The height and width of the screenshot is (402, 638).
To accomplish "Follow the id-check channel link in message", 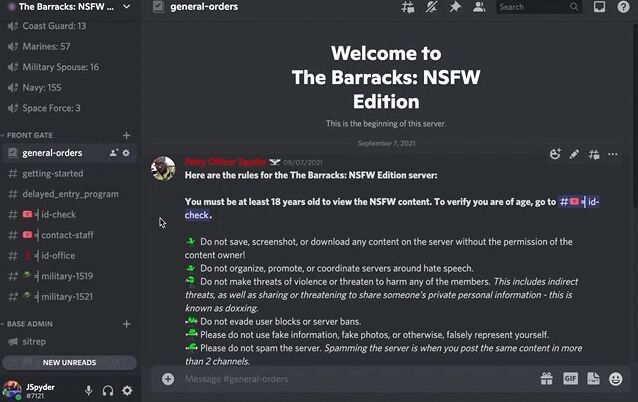I will coord(579,202).
